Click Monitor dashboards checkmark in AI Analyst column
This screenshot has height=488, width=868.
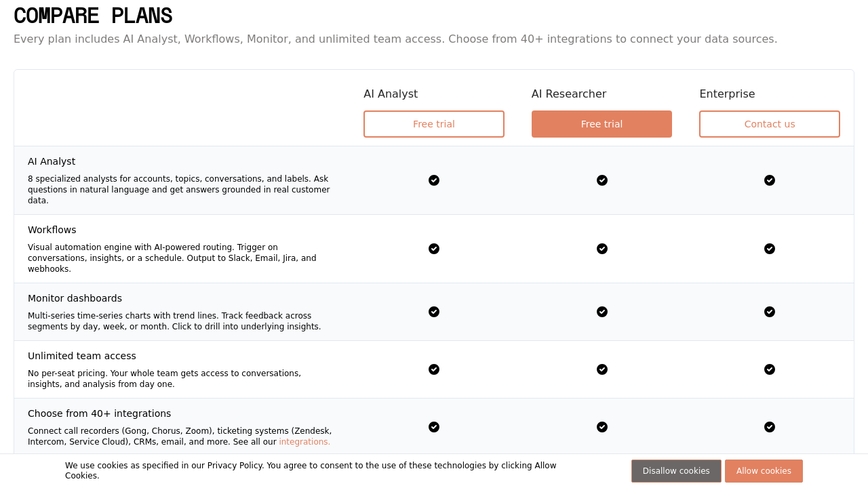434,312
